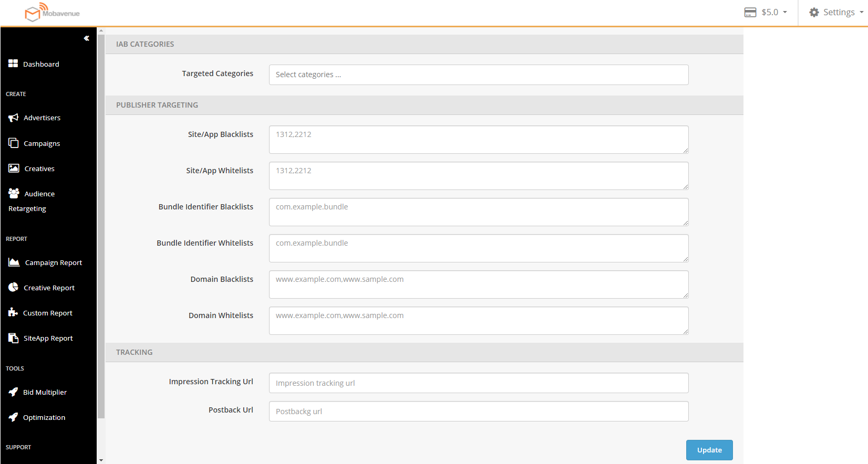Open Audience Retargeting section
This screenshot has height=464, width=868.
pyautogui.click(x=32, y=201)
